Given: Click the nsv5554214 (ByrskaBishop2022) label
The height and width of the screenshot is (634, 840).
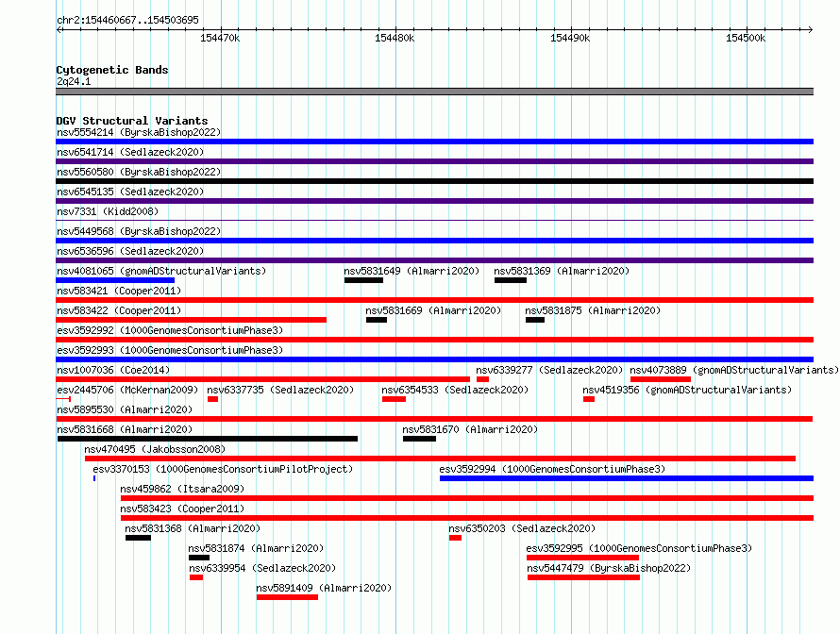Looking at the screenshot, I should pyautogui.click(x=139, y=132).
